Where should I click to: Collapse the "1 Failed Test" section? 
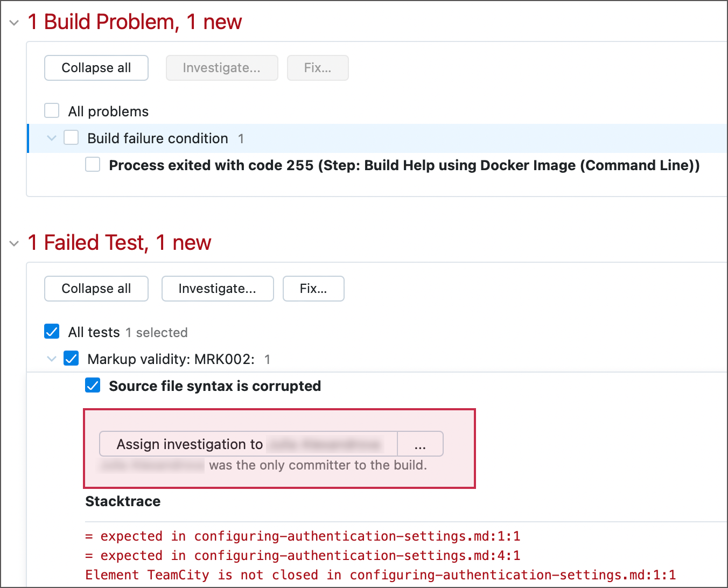13,243
